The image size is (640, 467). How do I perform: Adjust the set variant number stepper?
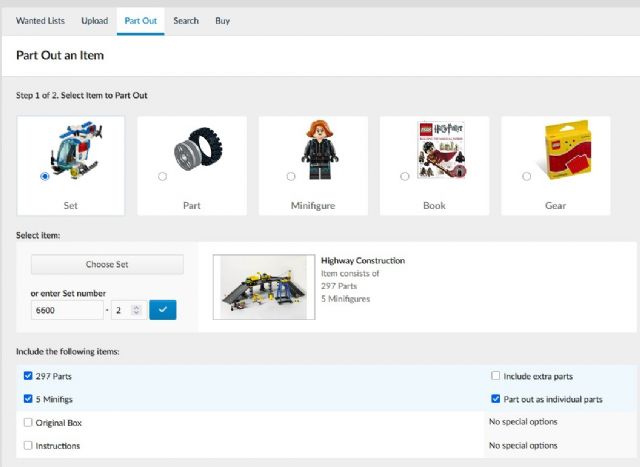[x=136, y=310]
